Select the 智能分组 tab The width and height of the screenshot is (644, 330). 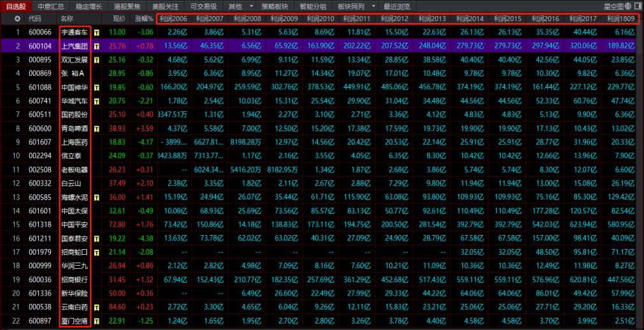click(x=313, y=6)
